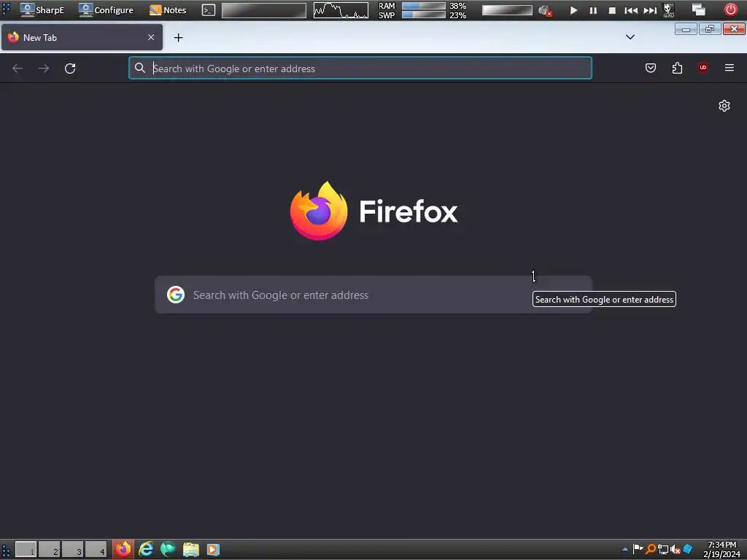Viewport: 747px width, 560px height.
Task: Click the Google G icon in the search box
Action: click(176, 295)
